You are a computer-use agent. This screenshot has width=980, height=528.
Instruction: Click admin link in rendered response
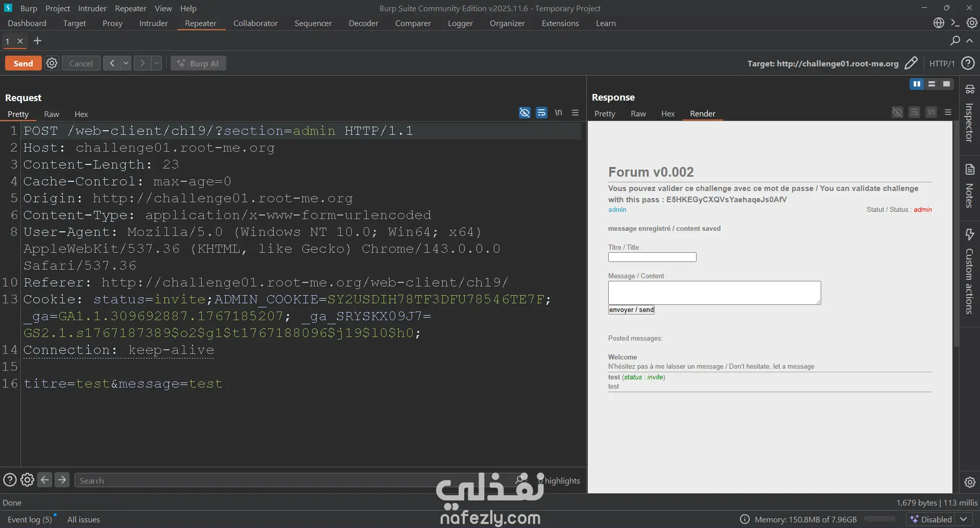(617, 209)
